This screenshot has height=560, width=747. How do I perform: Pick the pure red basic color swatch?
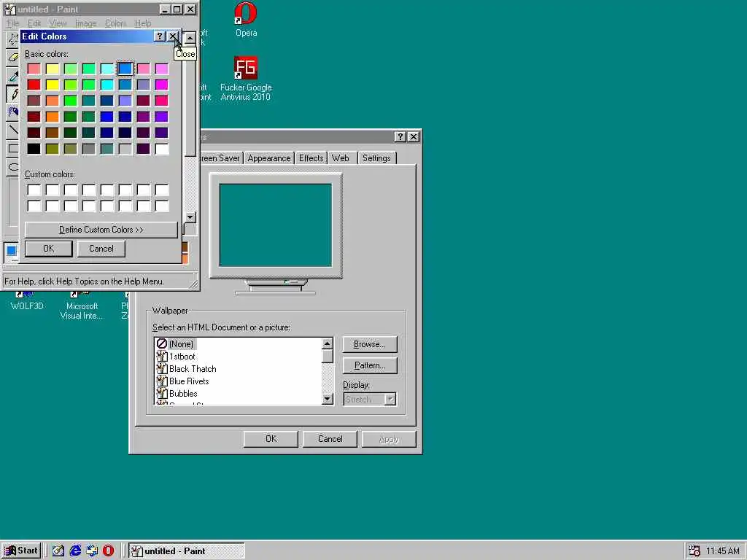tap(34, 85)
